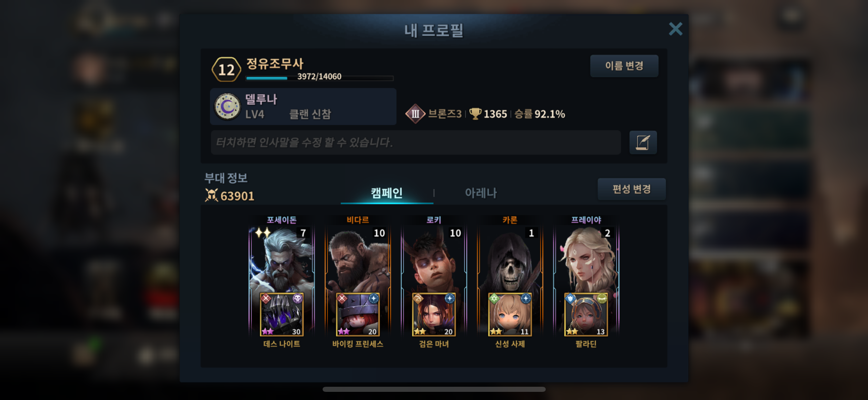868x400 pixels.
Task: Click the level 12 hexagon badge
Action: pyautogui.click(x=226, y=70)
